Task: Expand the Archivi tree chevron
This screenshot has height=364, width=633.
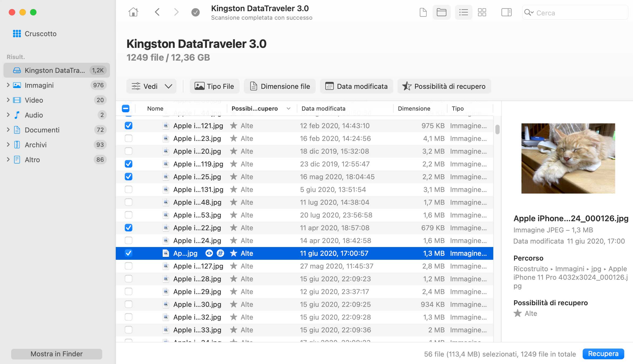Action: [x=8, y=145]
